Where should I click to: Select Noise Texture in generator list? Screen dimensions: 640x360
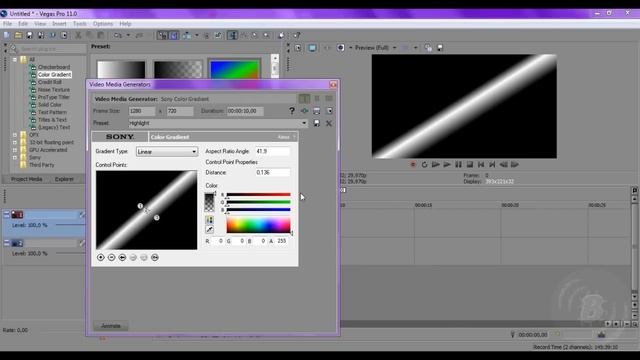pyautogui.click(x=54, y=89)
